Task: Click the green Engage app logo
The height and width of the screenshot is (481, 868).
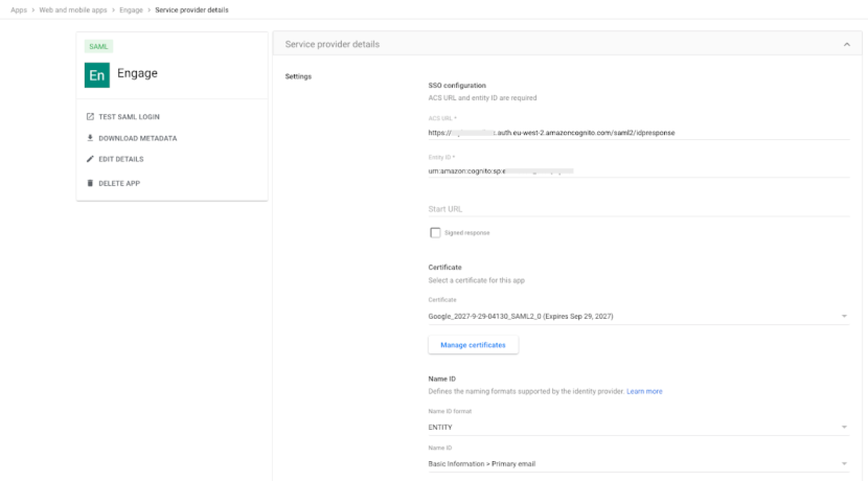Action: click(x=97, y=75)
